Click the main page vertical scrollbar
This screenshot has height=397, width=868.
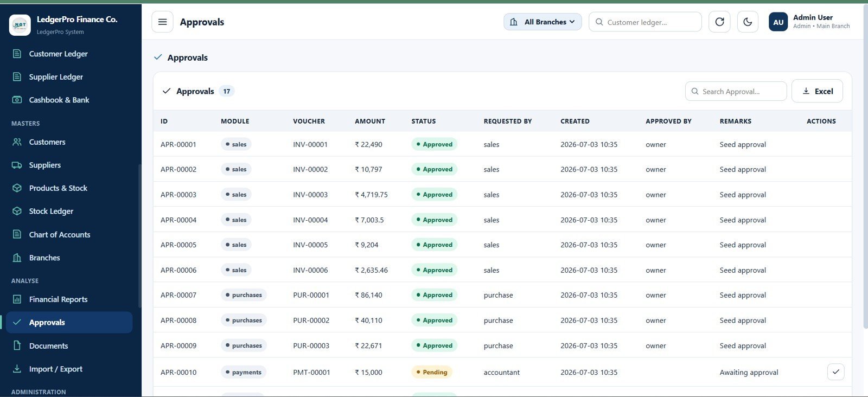pyautogui.click(x=865, y=166)
